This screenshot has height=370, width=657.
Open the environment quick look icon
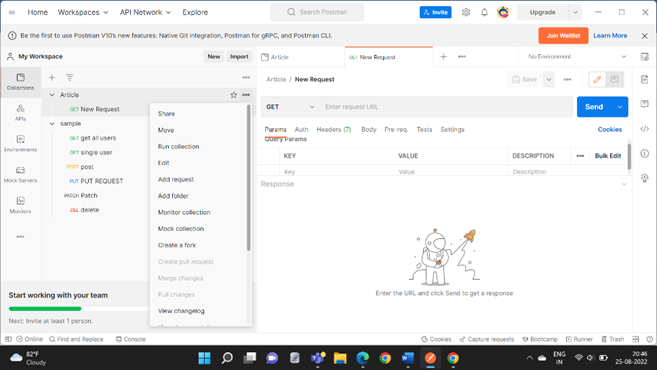[x=644, y=57]
